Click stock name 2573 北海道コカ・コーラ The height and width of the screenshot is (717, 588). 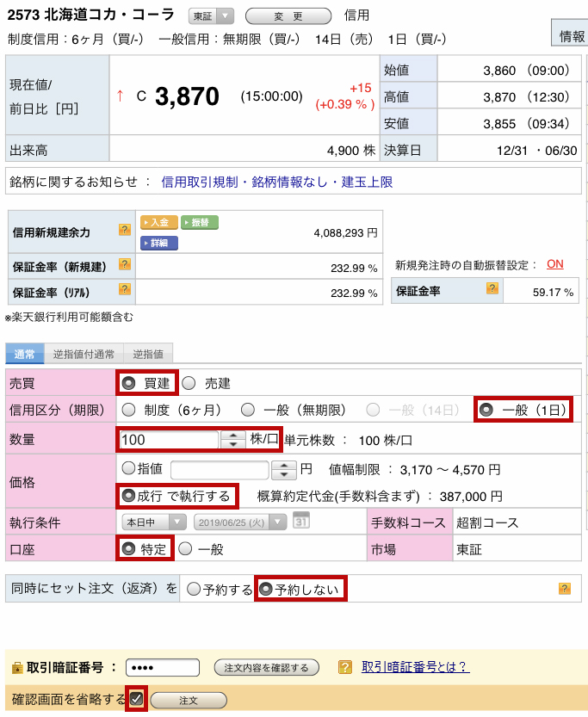[x=91, y=15]
